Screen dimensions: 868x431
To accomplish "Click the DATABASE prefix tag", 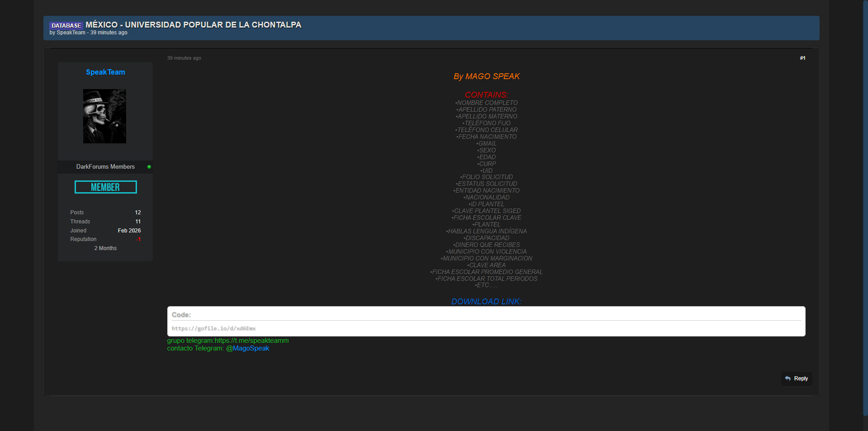I will click(x=66, y=25).
